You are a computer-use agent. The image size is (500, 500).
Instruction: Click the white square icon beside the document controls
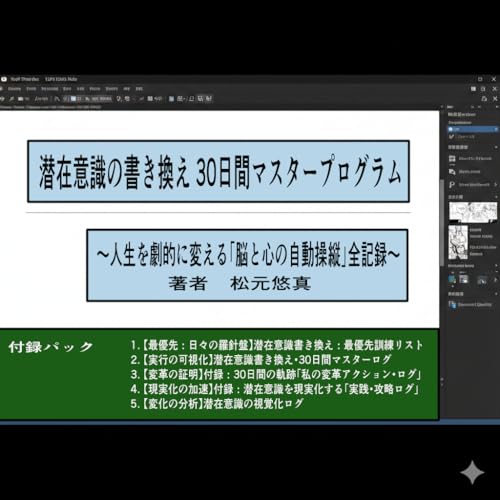click(473, 89)
